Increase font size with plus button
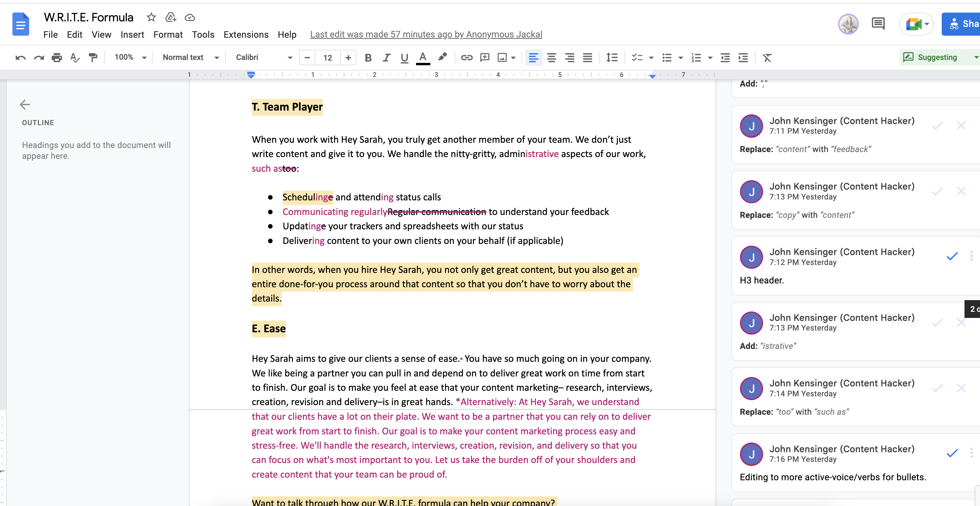980x506 pixels. tap(348, 58)
